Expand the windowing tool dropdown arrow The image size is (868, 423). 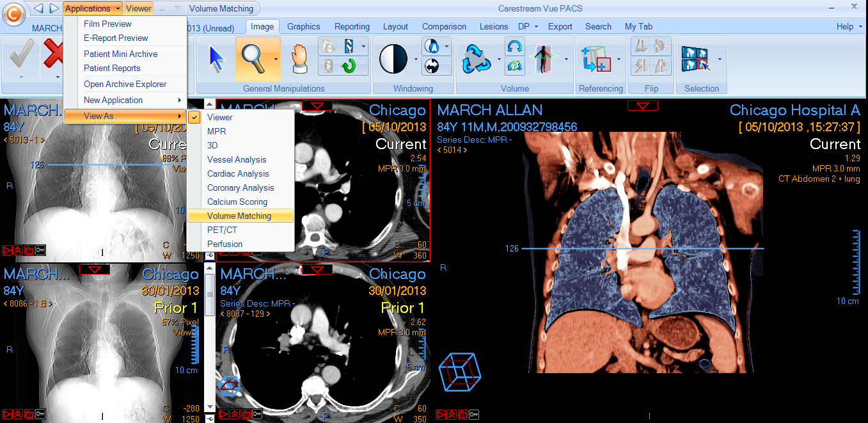tap(415, 60)
